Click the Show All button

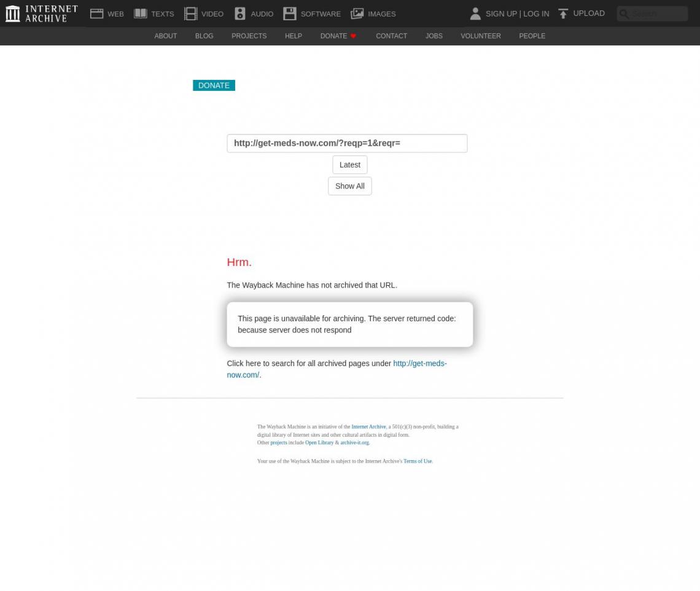[349, 186]
